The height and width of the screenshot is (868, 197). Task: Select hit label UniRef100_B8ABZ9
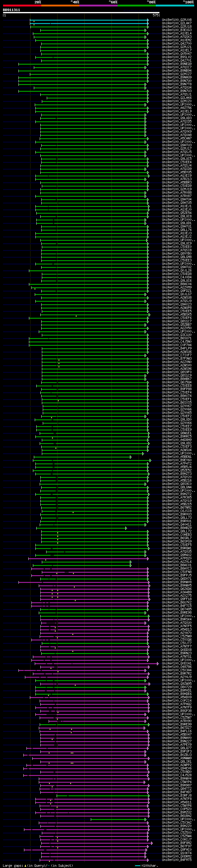coord(177,528)
